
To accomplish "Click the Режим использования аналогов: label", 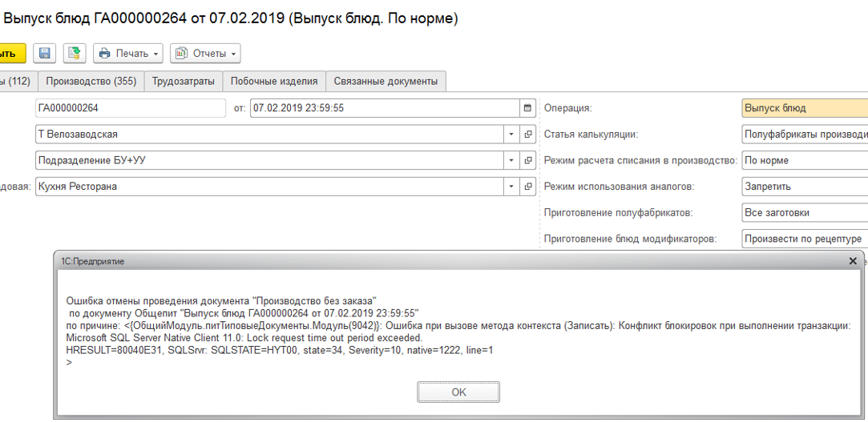I will pos(619,187).
